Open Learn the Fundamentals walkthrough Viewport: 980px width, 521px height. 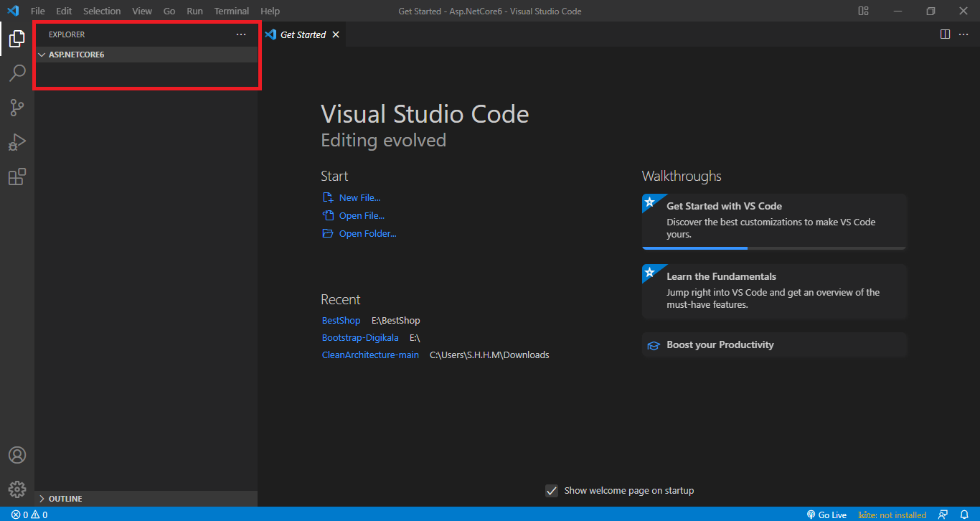774,291
